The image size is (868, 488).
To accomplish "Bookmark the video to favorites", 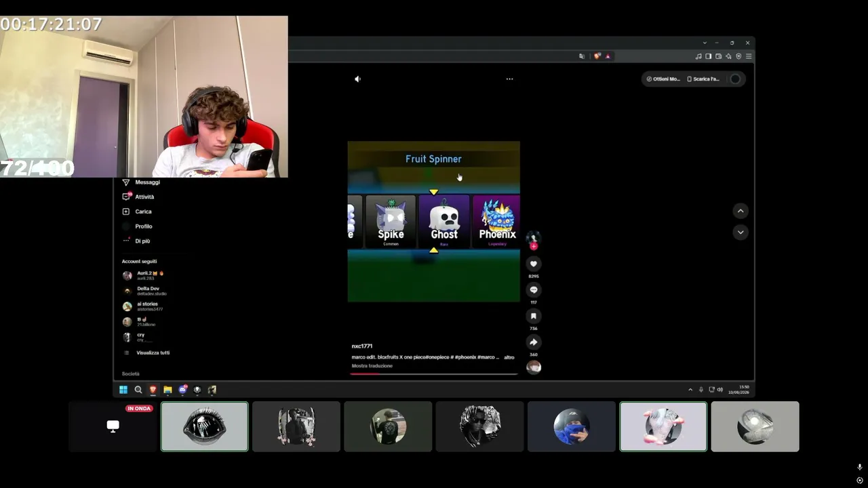I will [534, 316].
